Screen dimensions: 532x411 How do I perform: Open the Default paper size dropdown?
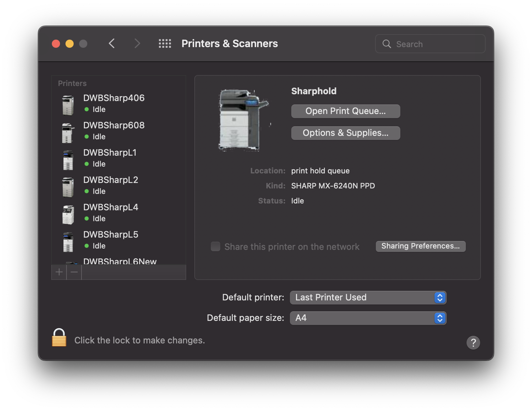(368, 318)
